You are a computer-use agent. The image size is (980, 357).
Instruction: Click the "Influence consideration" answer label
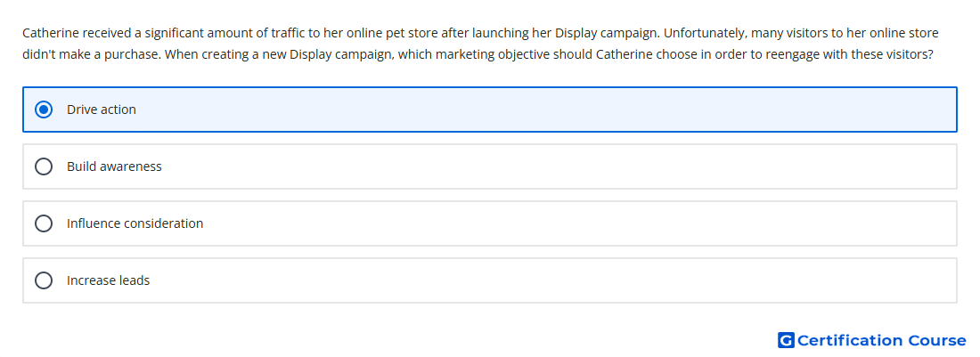click(x=135, y=223)
